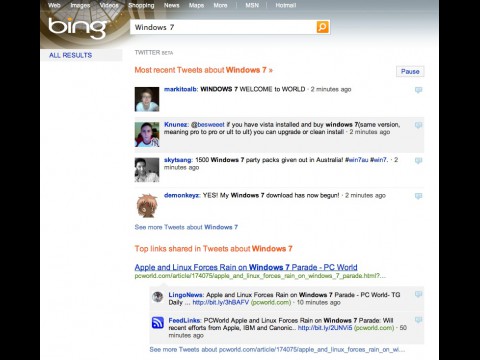
Task: Click Top links shared in Tweets heading
Action: point(214,249)
